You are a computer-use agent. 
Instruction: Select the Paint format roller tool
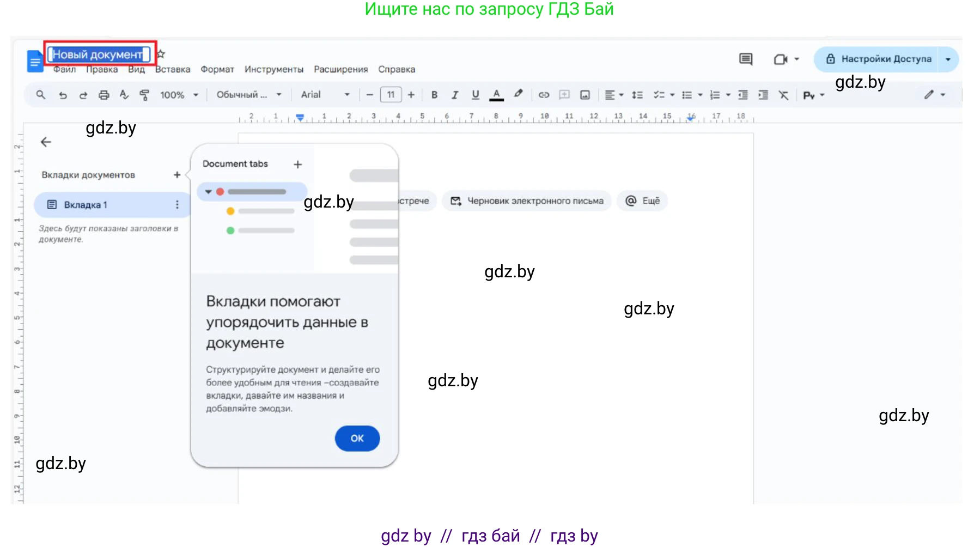click(x=144, y=95)
